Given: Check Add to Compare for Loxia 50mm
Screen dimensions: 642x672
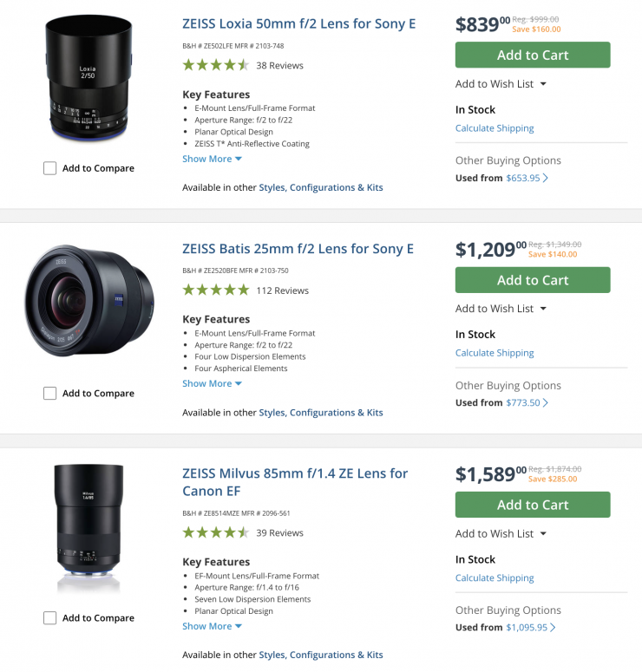Looking at the screenshot, I should (50, 168).
